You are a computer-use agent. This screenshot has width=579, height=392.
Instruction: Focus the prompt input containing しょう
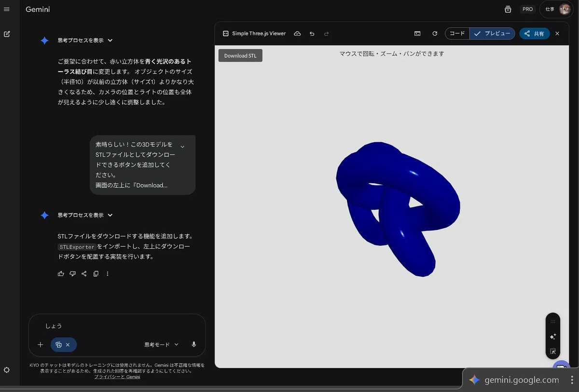point(117,326)
